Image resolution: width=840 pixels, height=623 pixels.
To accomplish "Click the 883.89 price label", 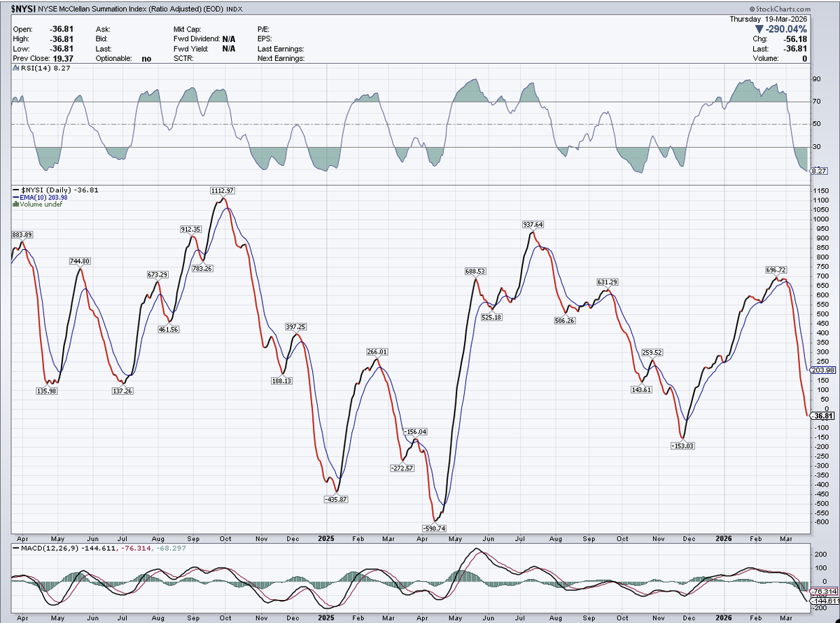I will click(x=22, y=234).
